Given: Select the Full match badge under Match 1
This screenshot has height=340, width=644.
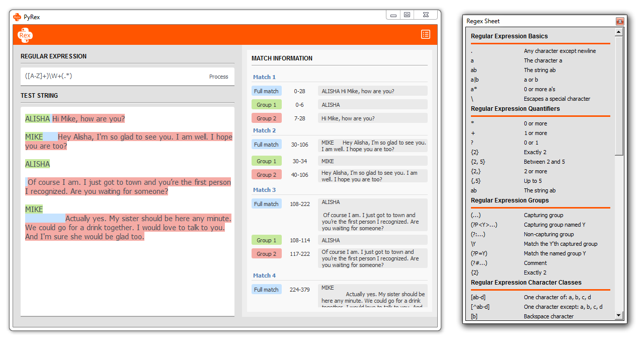Looking at the screenshot, I should pos(266,91).
